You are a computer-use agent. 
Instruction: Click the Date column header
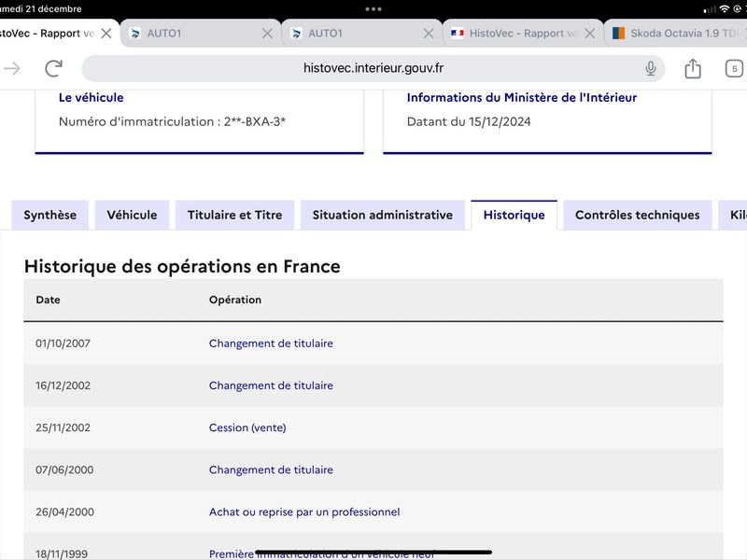(49, 300)
